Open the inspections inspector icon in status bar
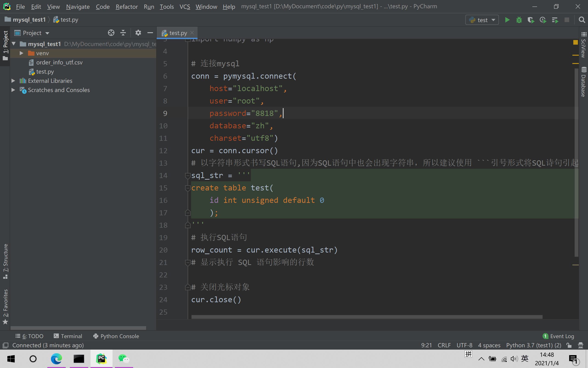The image size is (588, 368). click(x=581, y=345)
